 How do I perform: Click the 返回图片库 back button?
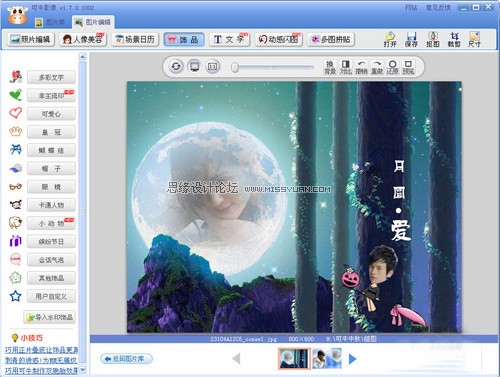coord(126,359)
